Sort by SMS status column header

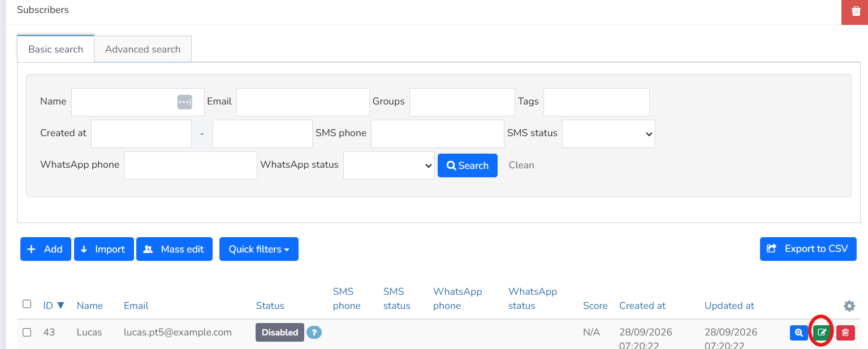pyautogui.click(x=397, y=299)
